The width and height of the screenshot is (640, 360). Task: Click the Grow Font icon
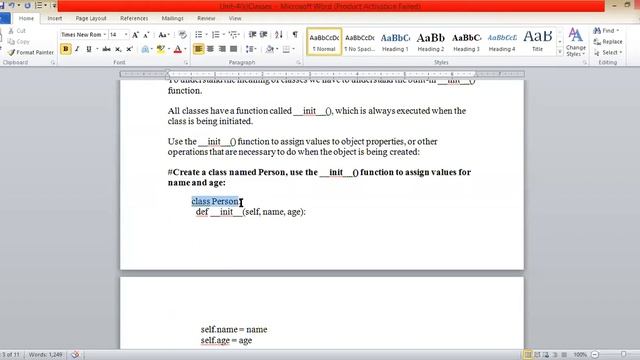click(x=135, y=35)
